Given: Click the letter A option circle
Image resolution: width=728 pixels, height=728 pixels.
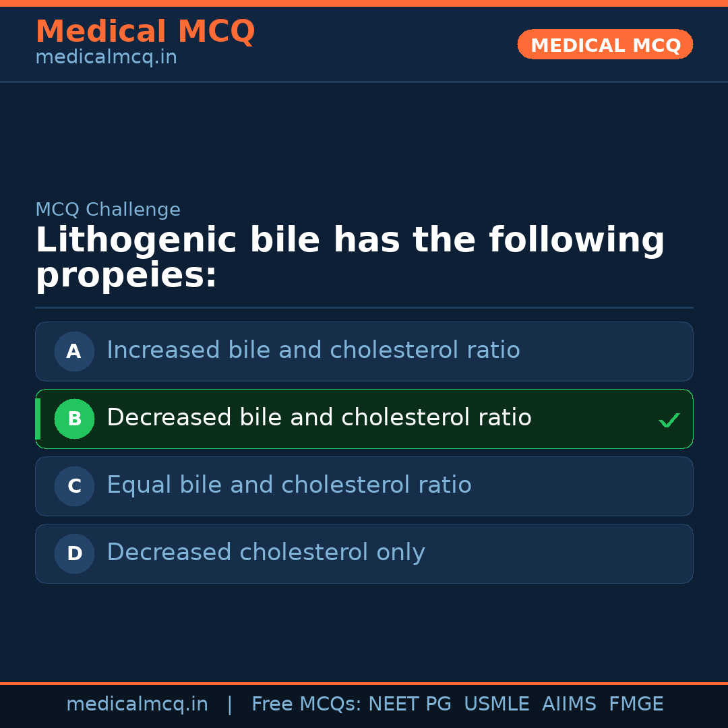Looking at the screenshot, I should (74, 351).
